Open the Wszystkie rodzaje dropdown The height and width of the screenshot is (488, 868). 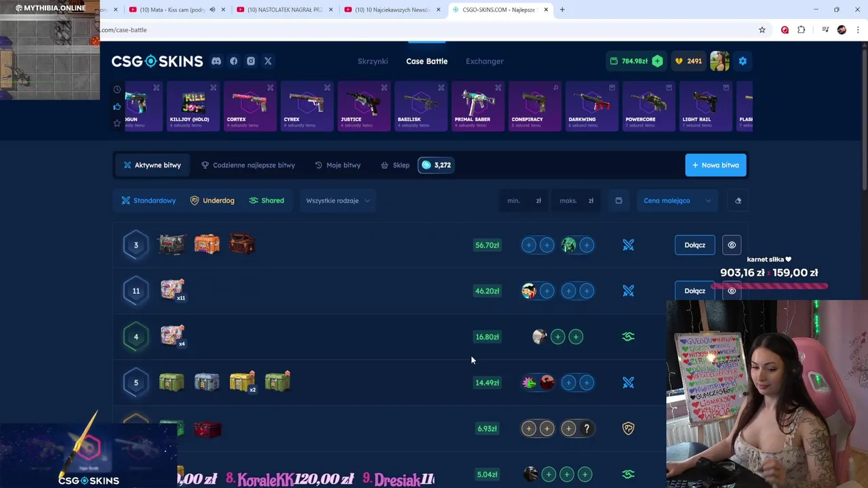tap(338, 201)
